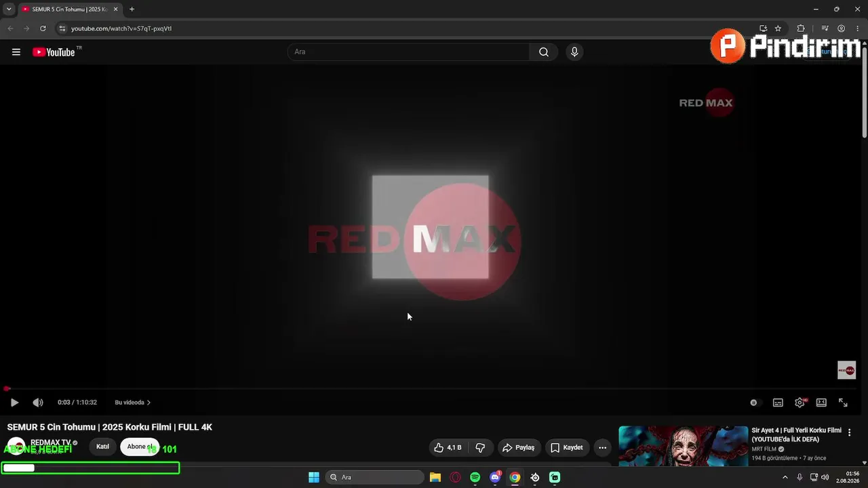Start voice search with the microphone icon
The height and width of the screenshot is (488, 868).
[x=574, y=52]
